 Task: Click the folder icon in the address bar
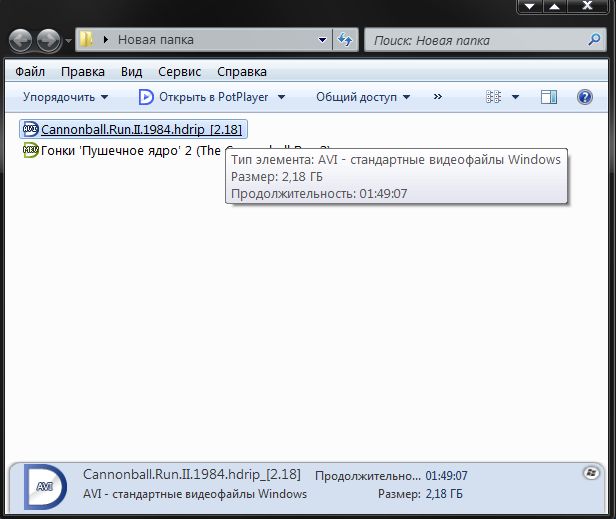[86, 39]
